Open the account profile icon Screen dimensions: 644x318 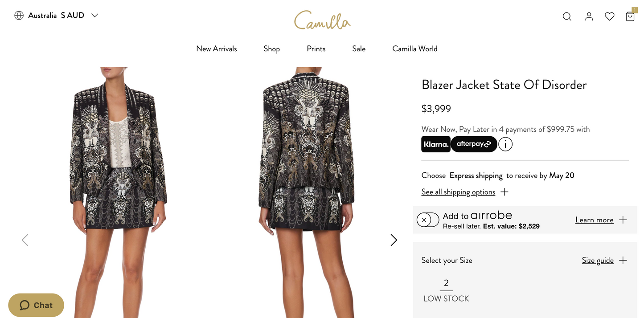pos(589,16)
